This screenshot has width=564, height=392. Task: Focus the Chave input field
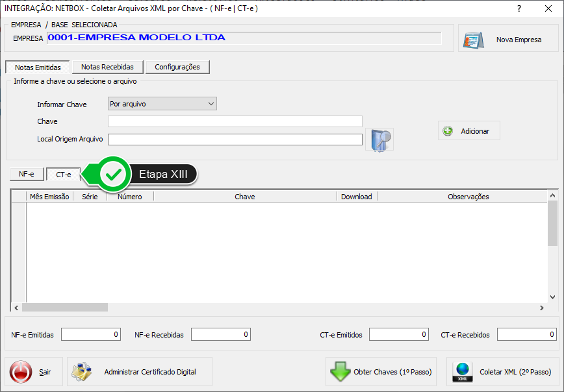235,121
